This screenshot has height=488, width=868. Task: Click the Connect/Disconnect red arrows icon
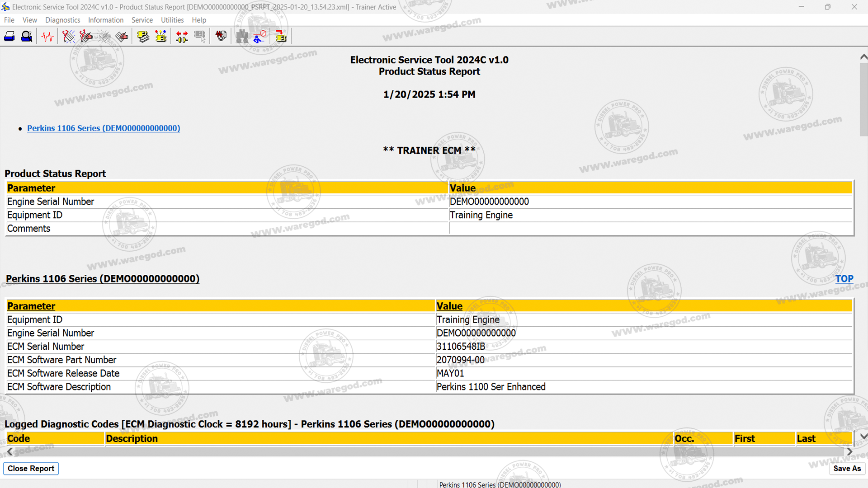[182, 36]
